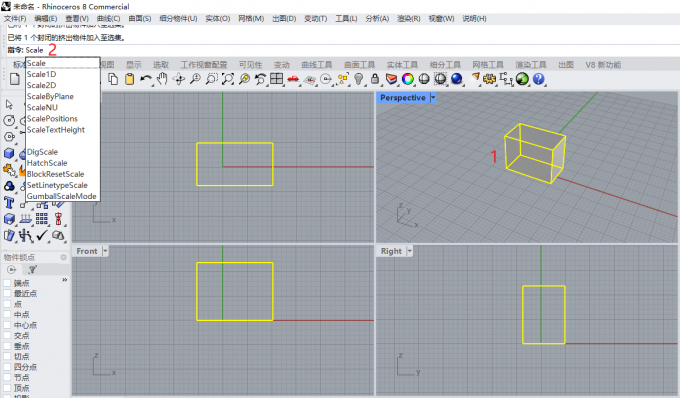680x398 pixels.
Task: Click the Zoom dynamic magnifier icon
Action: [x=195, y=79]
